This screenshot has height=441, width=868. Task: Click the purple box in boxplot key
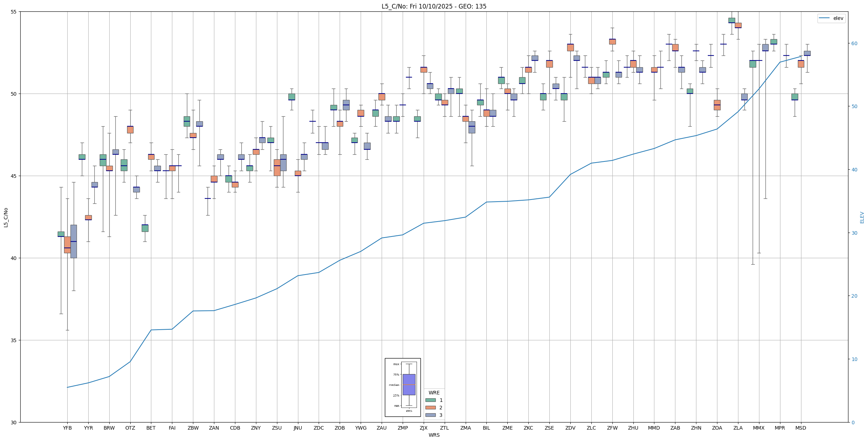(409, 384)
